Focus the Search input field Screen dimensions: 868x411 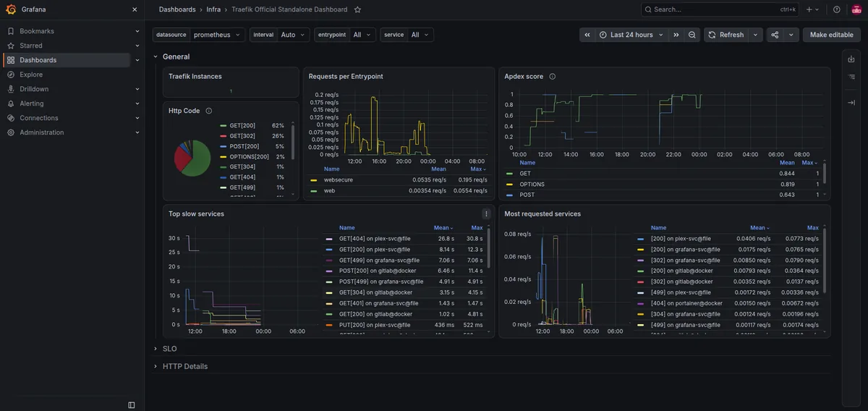pos(720,9)
